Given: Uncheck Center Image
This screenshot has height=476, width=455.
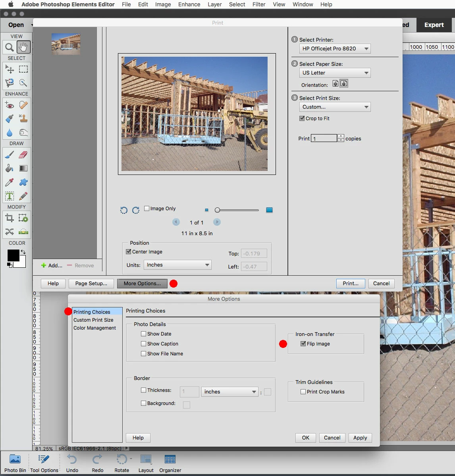Looking at the screenshot, I should (x=129, y=251).
